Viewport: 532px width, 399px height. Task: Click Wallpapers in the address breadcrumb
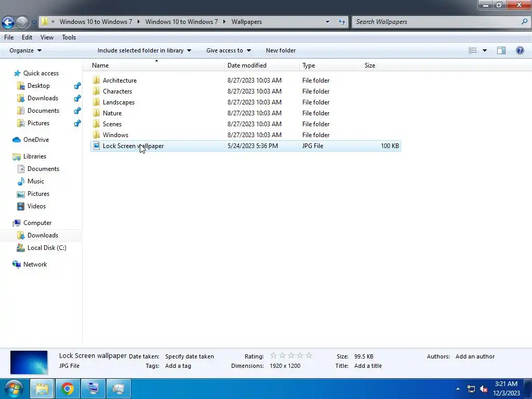click(x=247, y=22)
